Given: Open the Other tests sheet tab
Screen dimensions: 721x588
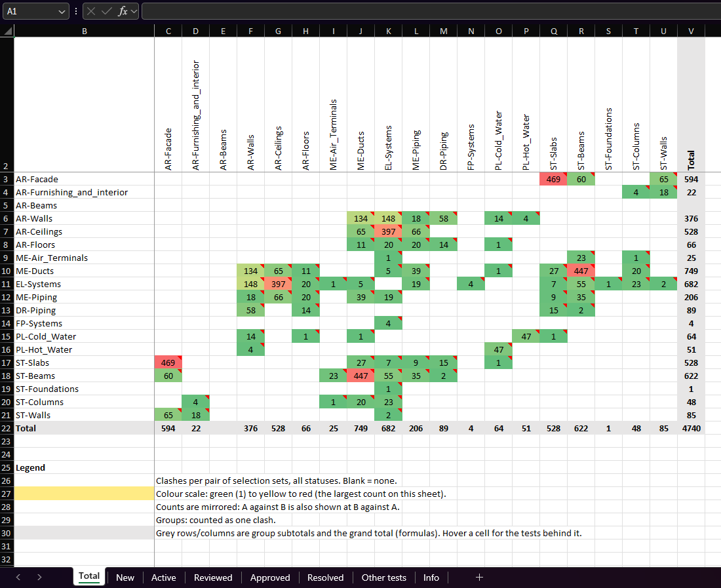Looking at the screenshot, I should [384, 578].
